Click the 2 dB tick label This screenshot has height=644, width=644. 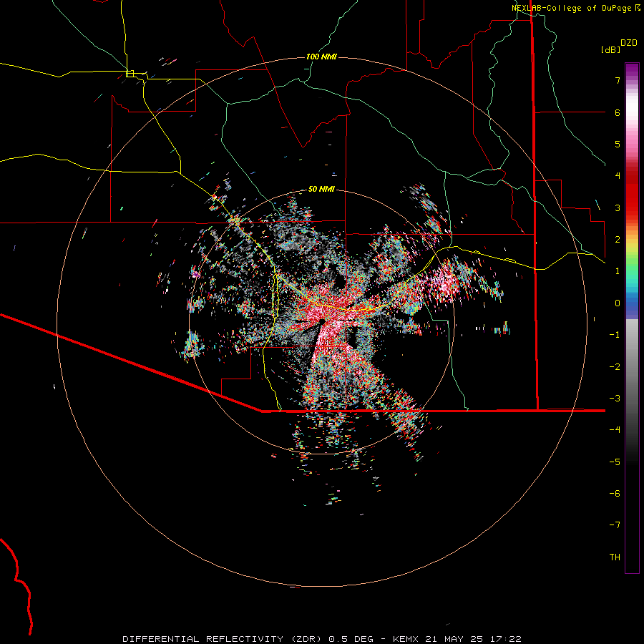coord(618,239)
